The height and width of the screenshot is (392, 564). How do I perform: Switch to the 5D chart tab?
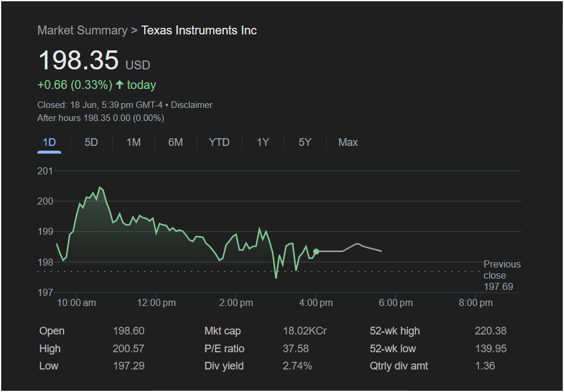tap(91, 142)
